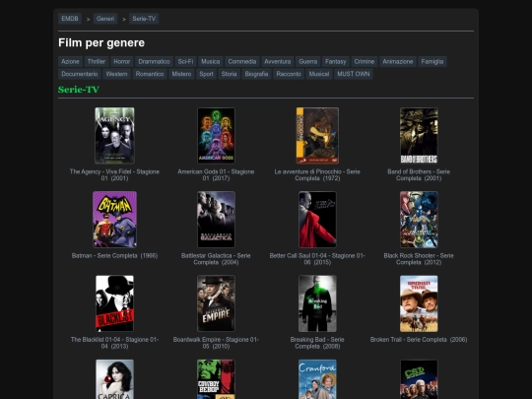Click 'Battlestar Galactica - Serie Completa' title
The width and height of the screenshot is (532, 399).
pos(216,259)
